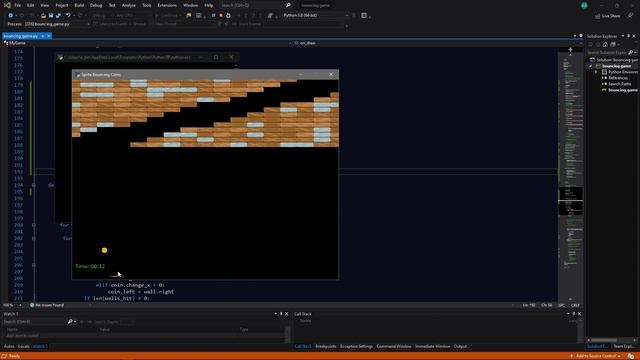Open the on_draw member navigation dropdown
Screen dimensions: 640x360
click(x=437, y=43)
